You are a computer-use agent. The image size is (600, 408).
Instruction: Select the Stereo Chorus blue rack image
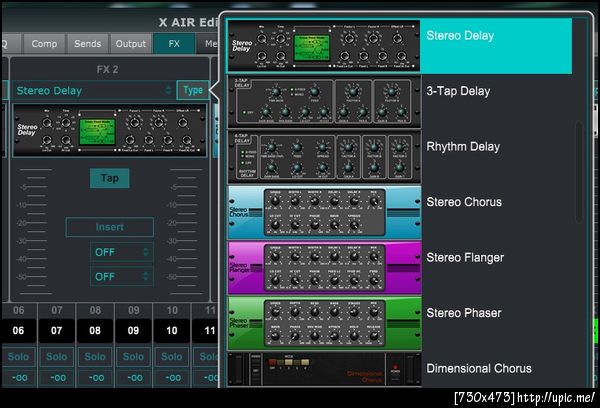tap(324, 212)
